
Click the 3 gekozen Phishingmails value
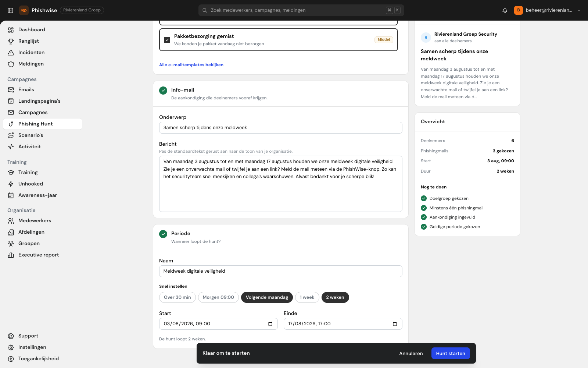(x=503, y=151)
